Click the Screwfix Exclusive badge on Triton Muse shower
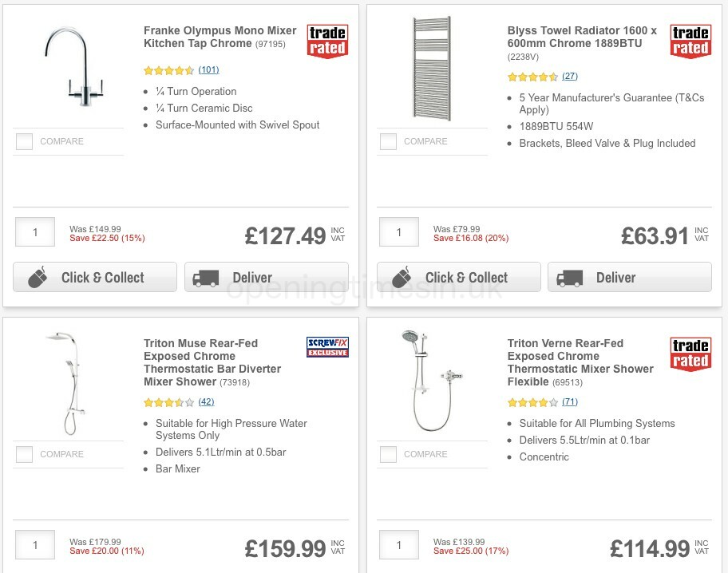The image size is (728, 573). [x=327, y=346]
